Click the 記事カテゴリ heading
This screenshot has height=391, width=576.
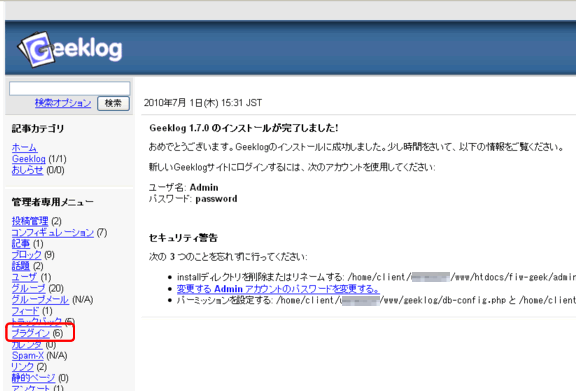38,129
